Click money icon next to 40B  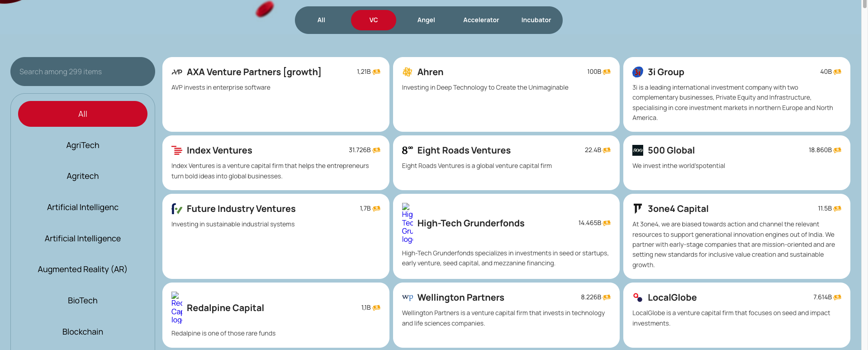[837, 72]
